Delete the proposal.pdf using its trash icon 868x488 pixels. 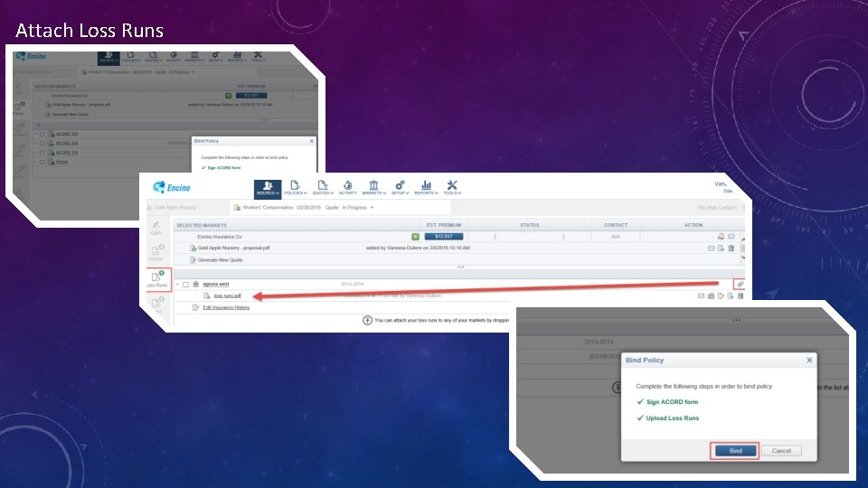pos(731,249)
